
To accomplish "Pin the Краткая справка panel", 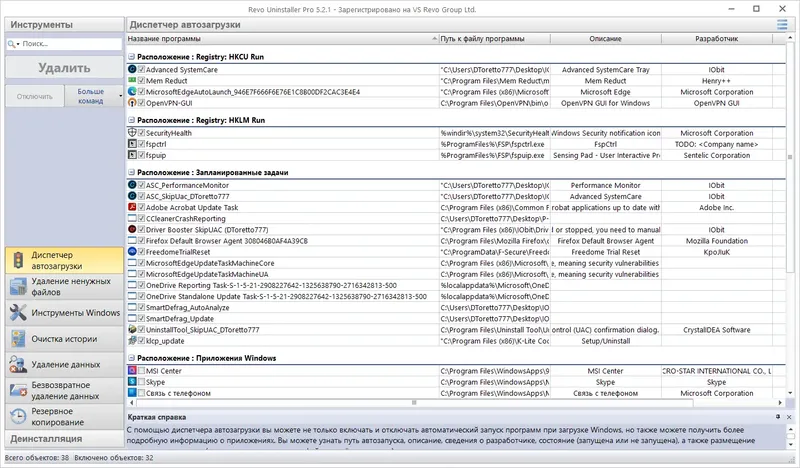I will pyautogui.click(x=778, y=417).
